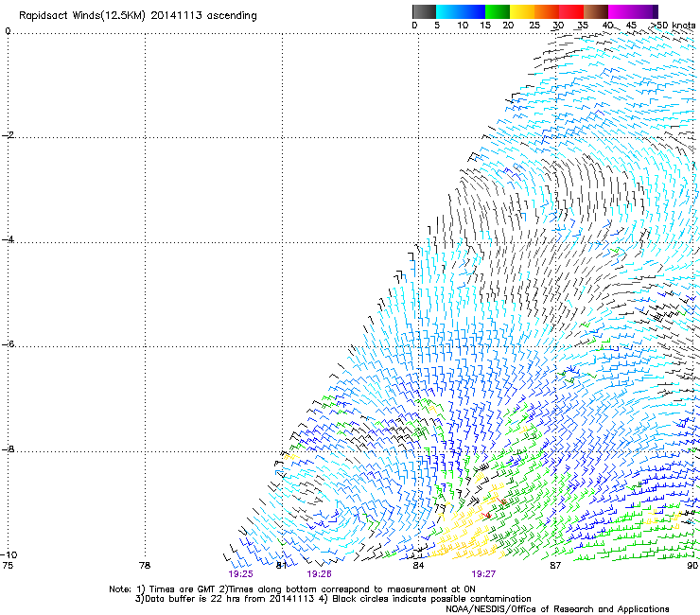Screen dimensions: 700x615
Task: Click the legend label 10
Action: (463, 26)
